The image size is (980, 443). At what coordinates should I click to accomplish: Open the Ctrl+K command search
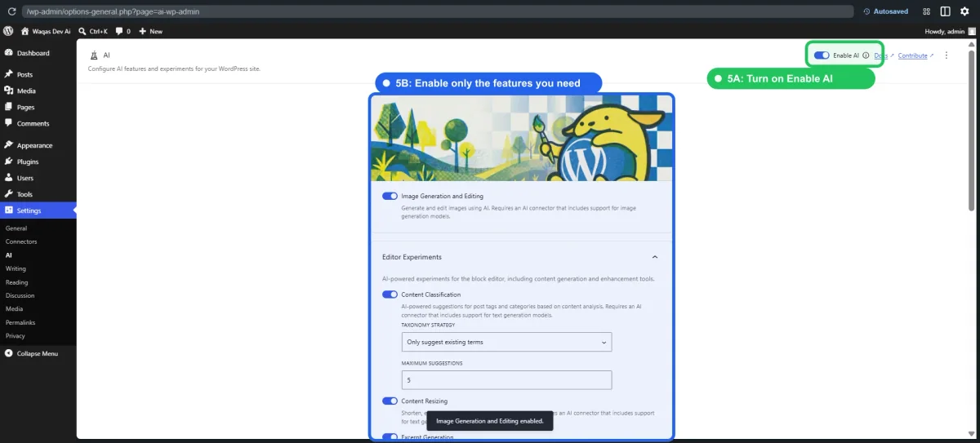click(93, 31)
